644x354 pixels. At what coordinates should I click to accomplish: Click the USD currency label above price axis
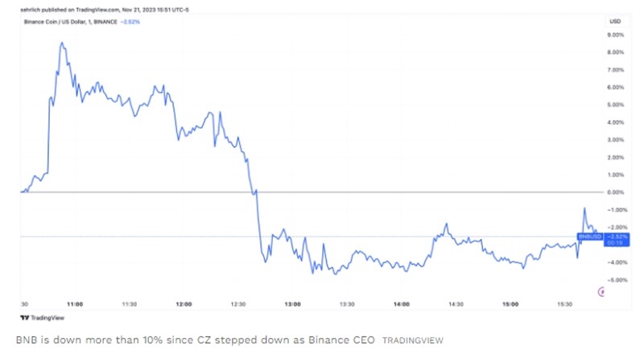615,20
